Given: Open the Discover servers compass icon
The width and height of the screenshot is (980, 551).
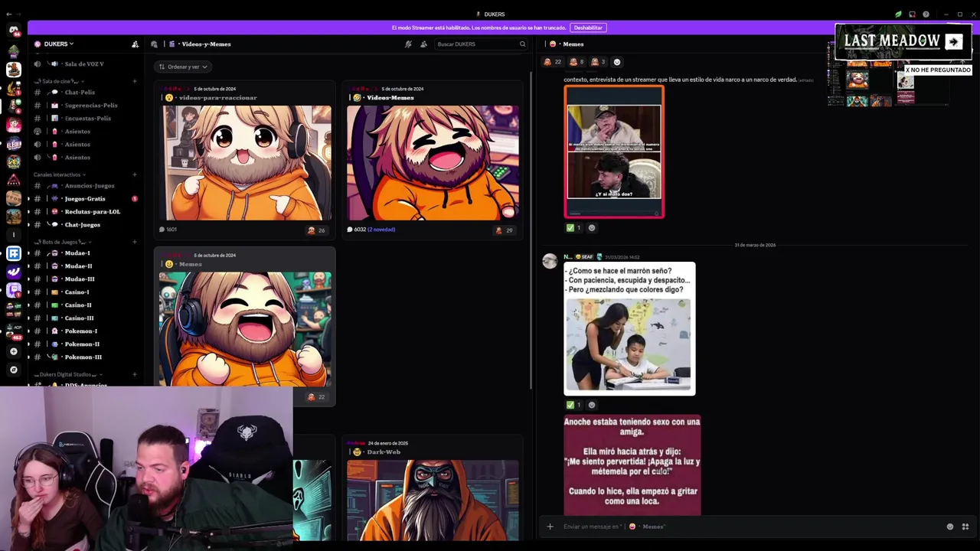Looking at the screenshot, I should click(13, 370).
